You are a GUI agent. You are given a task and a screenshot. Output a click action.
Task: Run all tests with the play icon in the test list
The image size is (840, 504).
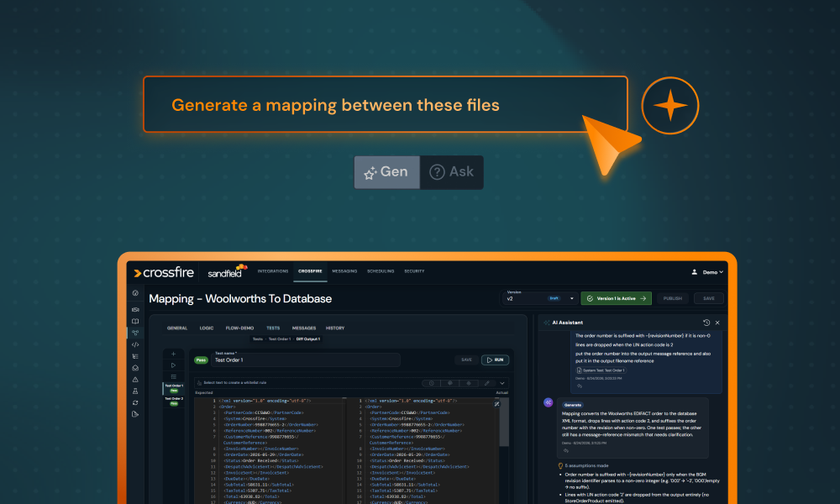pyautogui.click(x=174, y=365)
